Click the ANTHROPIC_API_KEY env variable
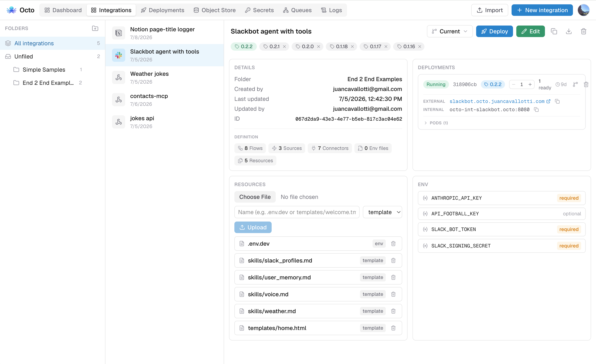This screenshot has width=596, height=364. [501, 198]
